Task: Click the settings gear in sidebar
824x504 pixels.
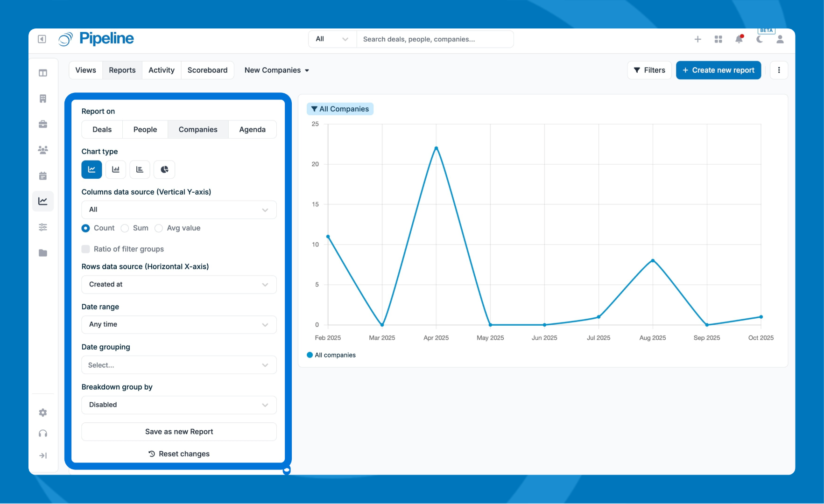Action: click(x=43, y=413)
